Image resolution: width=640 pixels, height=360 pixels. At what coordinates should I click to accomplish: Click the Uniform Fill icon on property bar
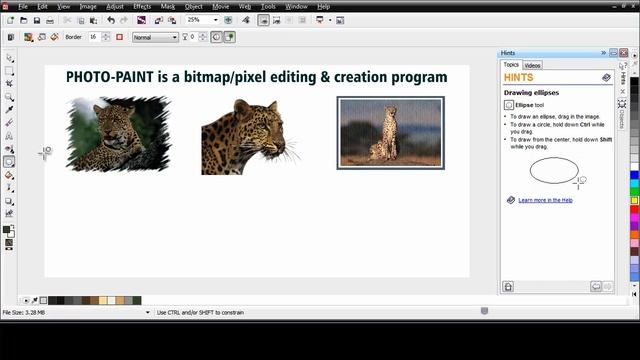[x=28, y=37]
